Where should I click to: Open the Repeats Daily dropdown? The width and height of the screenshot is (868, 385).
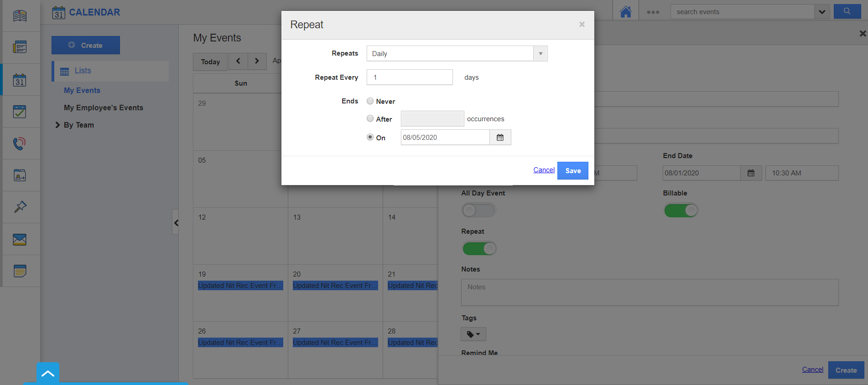457,54
